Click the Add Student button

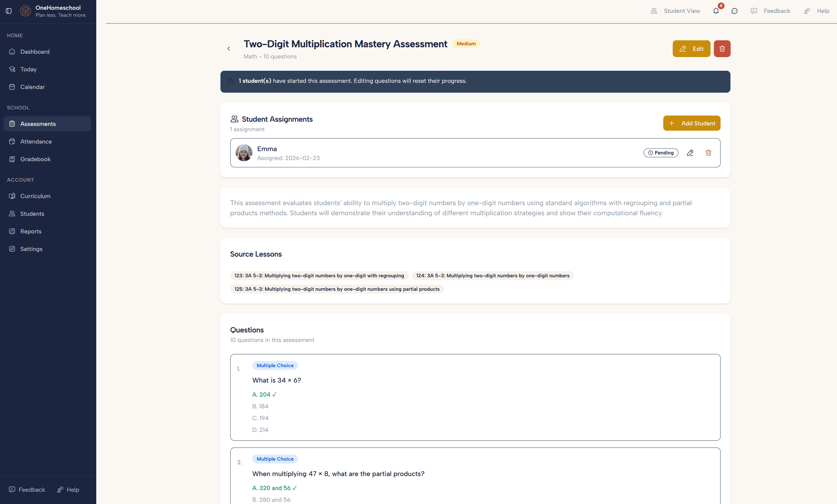click(691, 123)
